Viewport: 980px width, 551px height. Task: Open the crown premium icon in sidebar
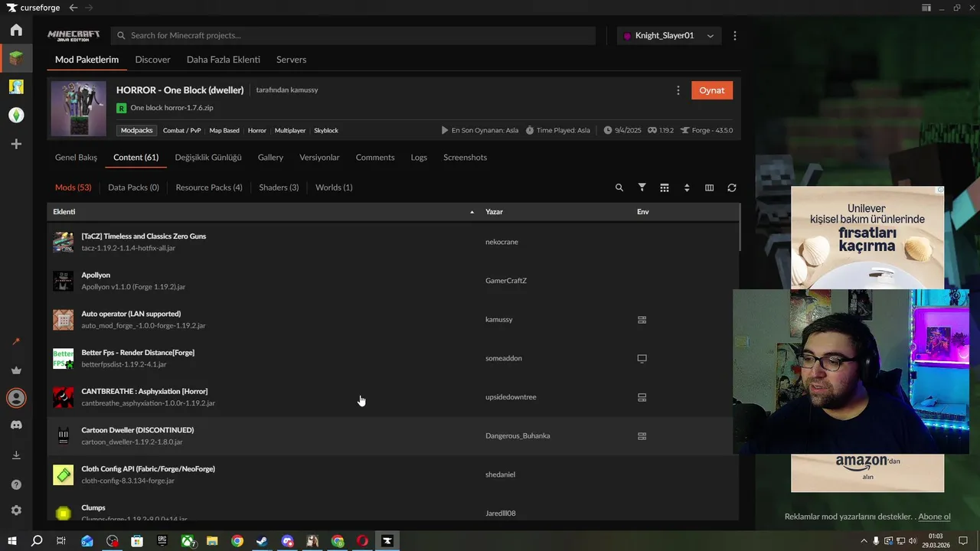pyautogui.click(x=16, y=370)
